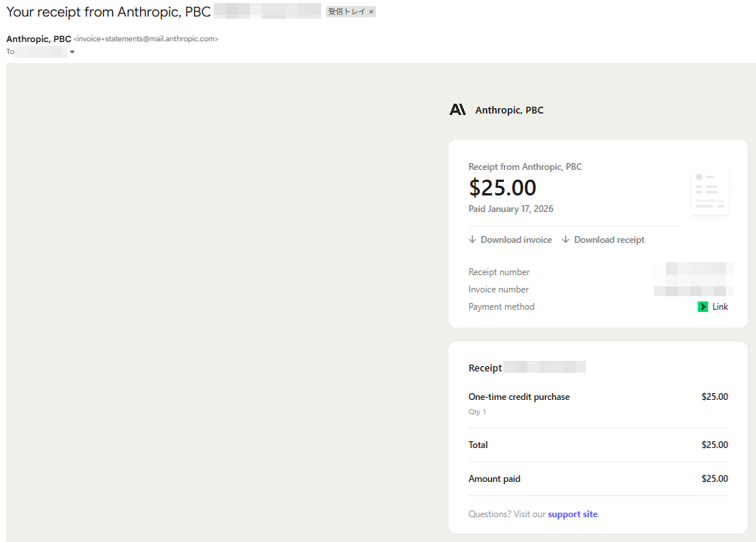The image size is (756, 542).
Task: Visit the support site link
Action: point(572,514)
